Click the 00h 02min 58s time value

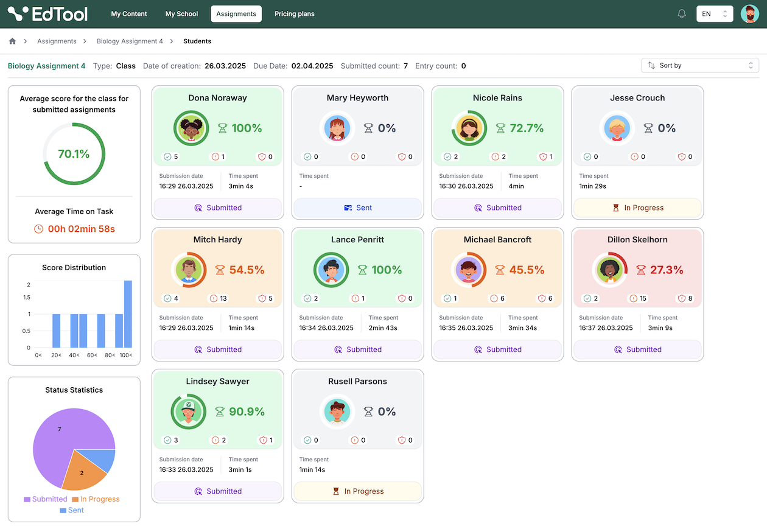pos(82,229)
